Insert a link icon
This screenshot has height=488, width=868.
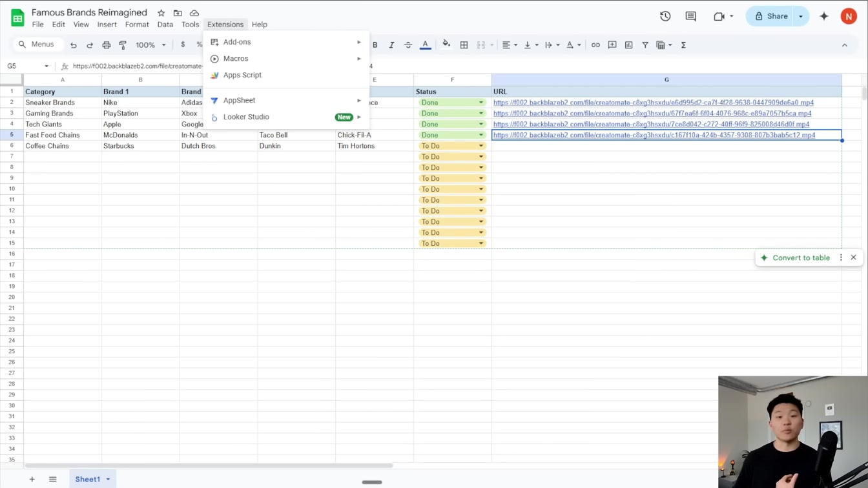595,45
